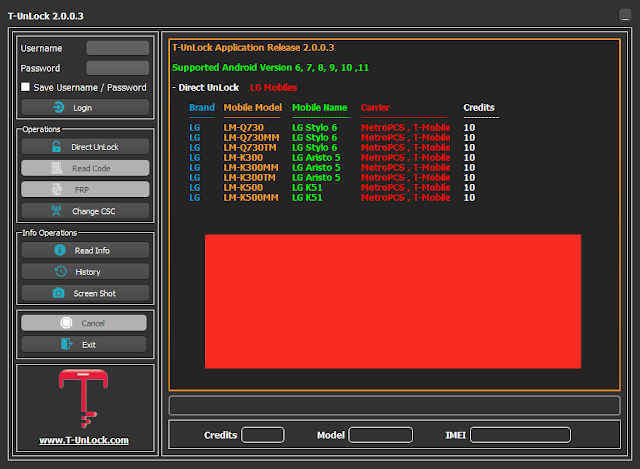The height and width of the screenshot is (469, 640).
Task: Click model text 'LM-Q730MM'
Action: pyautogui.click(x=251, y=138)
